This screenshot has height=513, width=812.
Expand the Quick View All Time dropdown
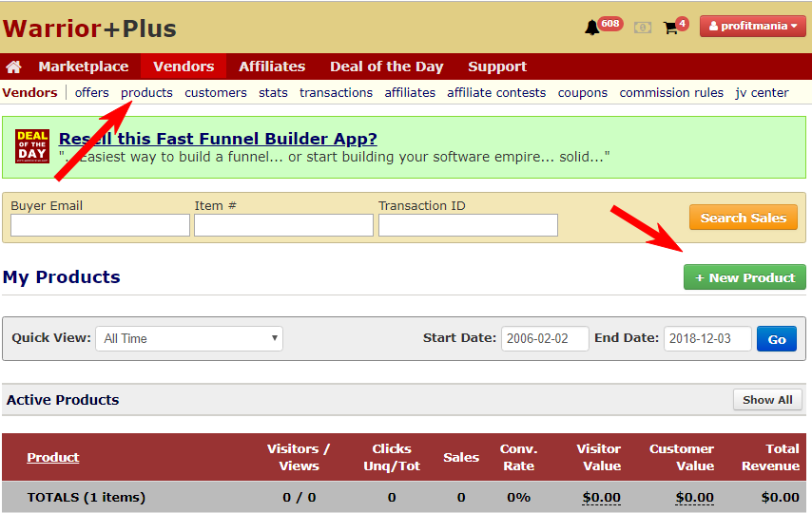click(189, 338)
